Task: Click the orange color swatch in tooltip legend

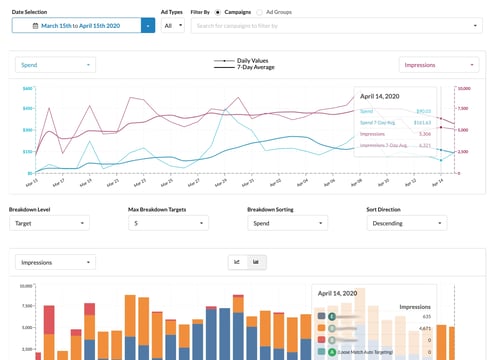Action: click(321, 328)
